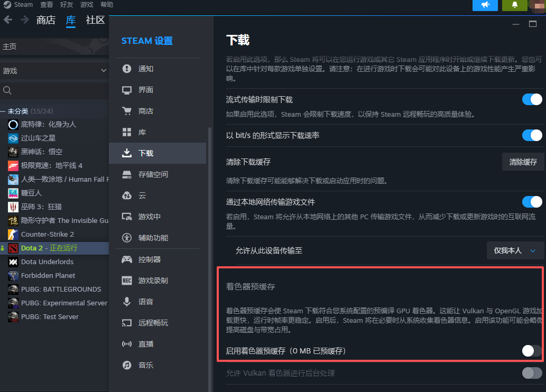
Task: Click the monitor icon for 界面 settings
Action: (x=127, y=90)
